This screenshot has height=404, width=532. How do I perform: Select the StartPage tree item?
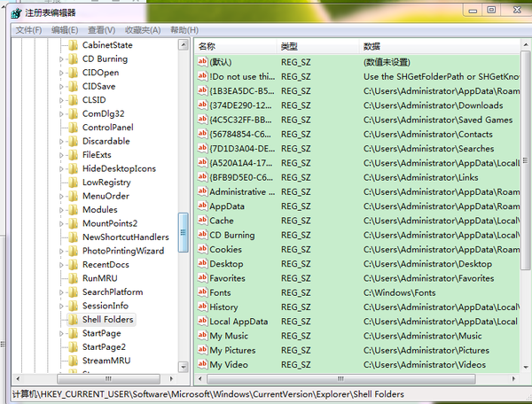(101, 333)
